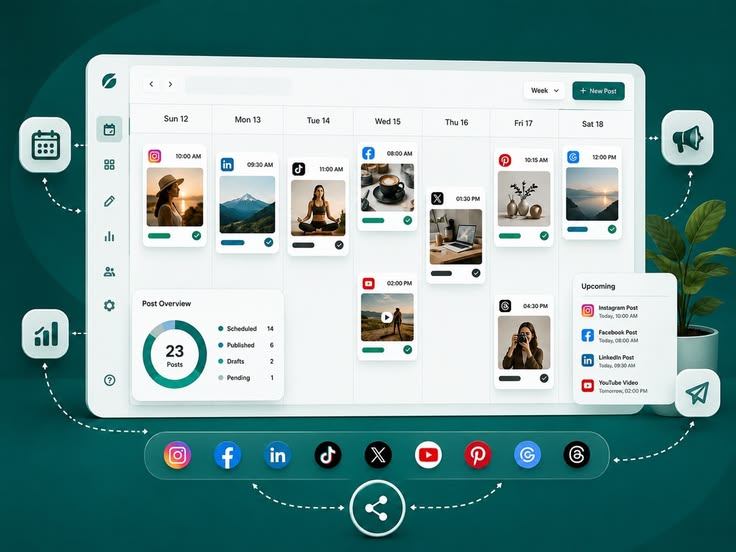Screen dimensions: 736x552
Task: Toggle the checkmark on the 09:30 AM post
Action: pyautogui.click(x=268, y=242)
